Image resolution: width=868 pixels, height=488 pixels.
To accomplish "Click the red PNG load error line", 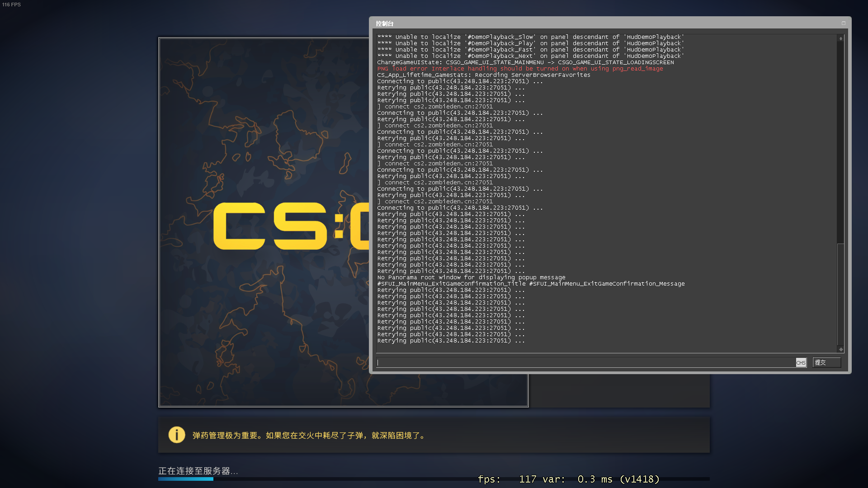I will [520, 69].
